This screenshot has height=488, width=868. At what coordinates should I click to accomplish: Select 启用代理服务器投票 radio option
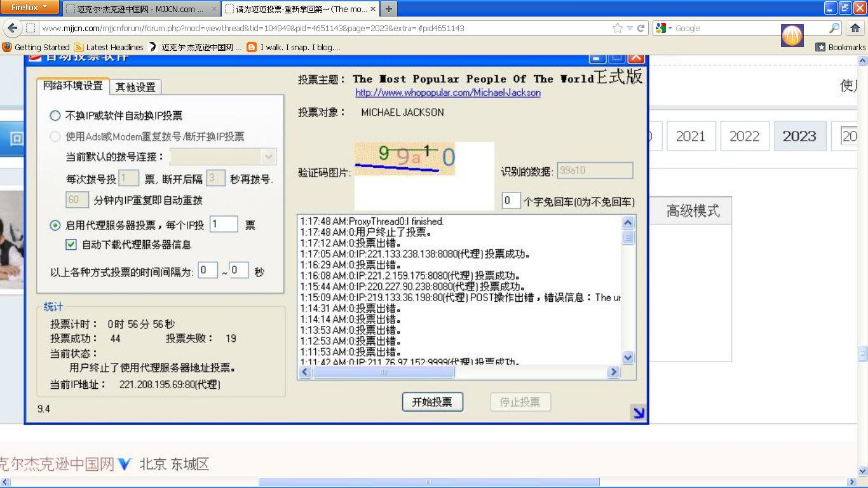coord(55,225)
